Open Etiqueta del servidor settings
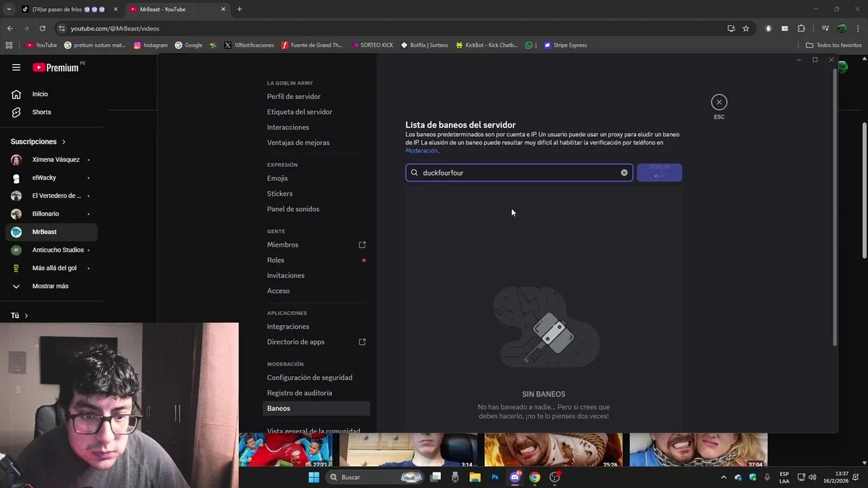 pyautogui.click(x=299, y=112)
